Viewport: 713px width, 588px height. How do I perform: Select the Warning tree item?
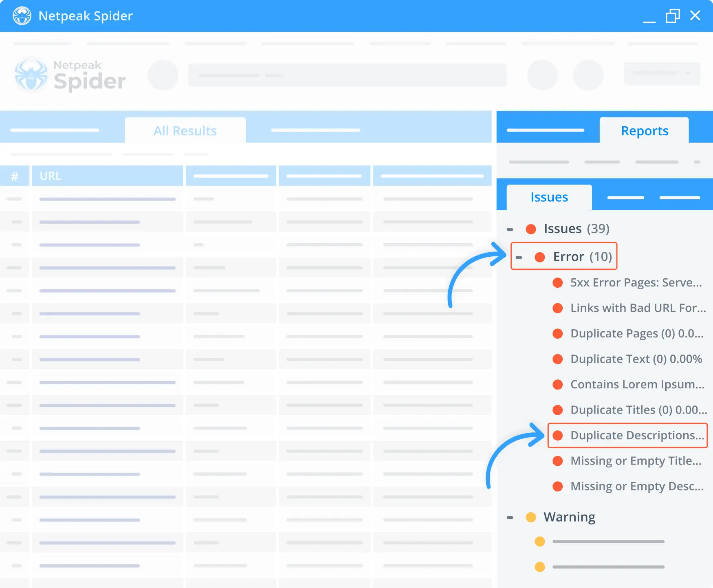click(569, 517)
